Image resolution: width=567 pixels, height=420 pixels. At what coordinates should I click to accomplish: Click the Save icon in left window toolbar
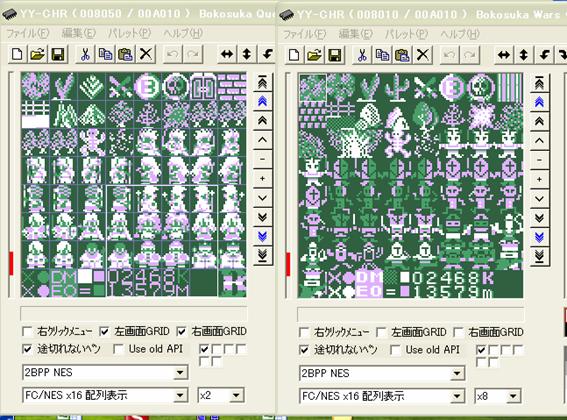[58, 55]
